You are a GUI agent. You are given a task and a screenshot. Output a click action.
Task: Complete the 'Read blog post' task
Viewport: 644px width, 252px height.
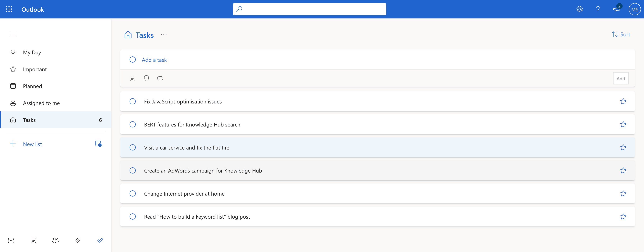132,216
